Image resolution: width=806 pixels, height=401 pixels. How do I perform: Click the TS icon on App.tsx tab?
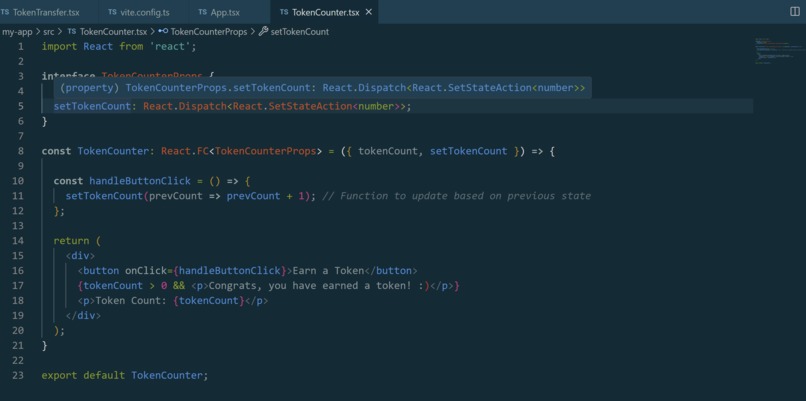click(203, 12)
